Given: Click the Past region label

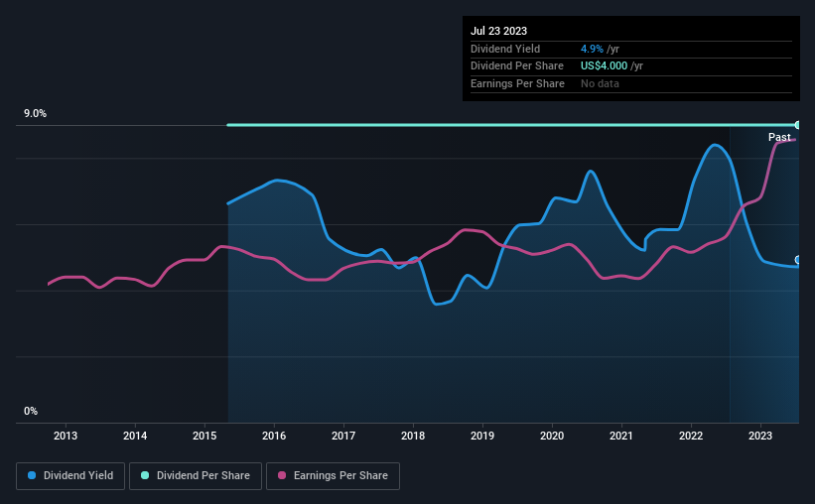Looking at the screenshot, I should click(779, 137).
